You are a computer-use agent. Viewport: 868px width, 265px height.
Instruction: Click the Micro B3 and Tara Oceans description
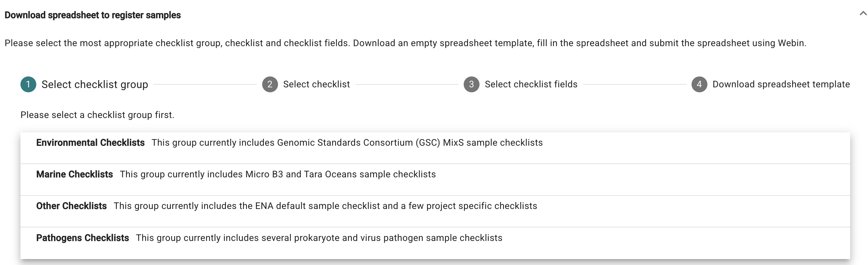click(x=278, y=174)
